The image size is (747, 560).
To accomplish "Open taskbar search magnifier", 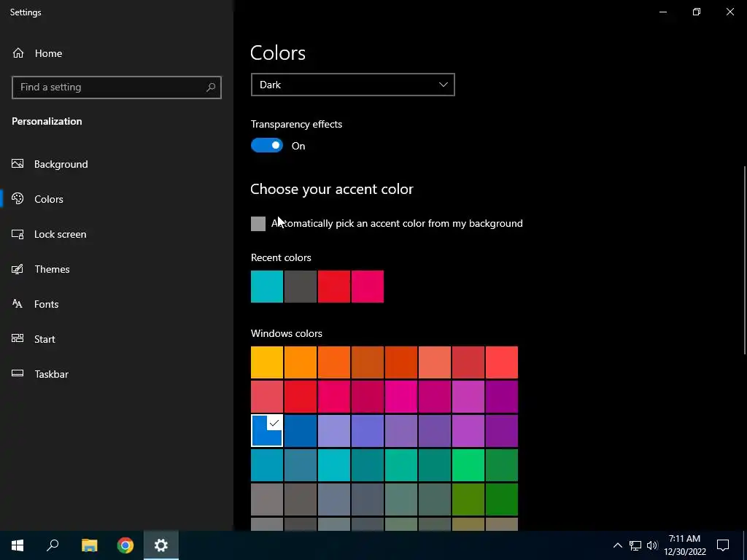I will [53, 545].
